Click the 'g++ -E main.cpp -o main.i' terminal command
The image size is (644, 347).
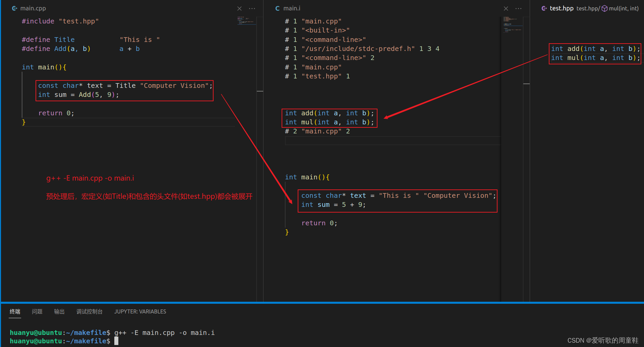click(x=164, y=333)
